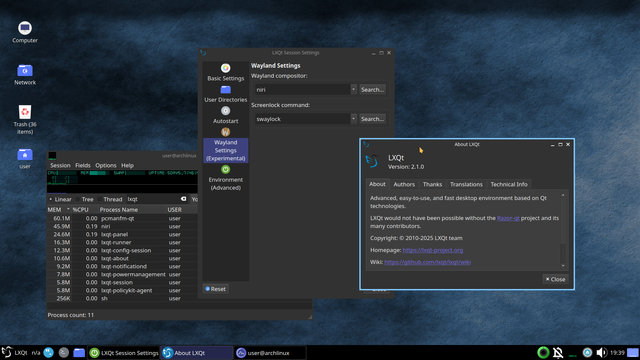The image size is (640, 360).
Task: Select Autostart in Session Settings sidebar
Action: (226, 115)
